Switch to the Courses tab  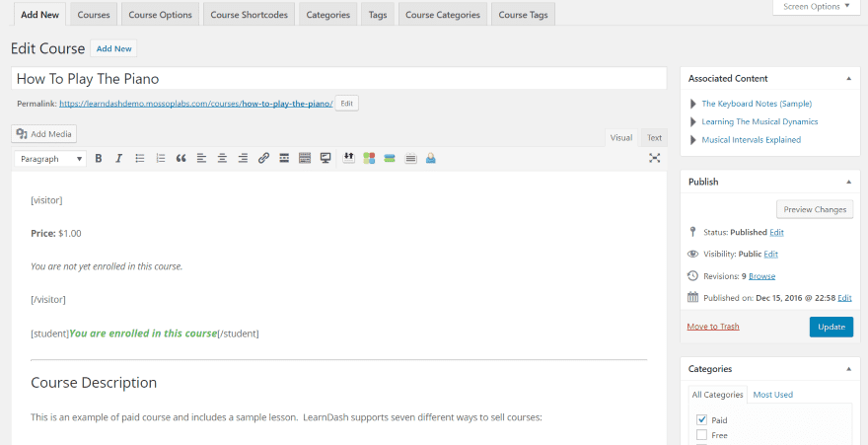[x=94, y=15]
